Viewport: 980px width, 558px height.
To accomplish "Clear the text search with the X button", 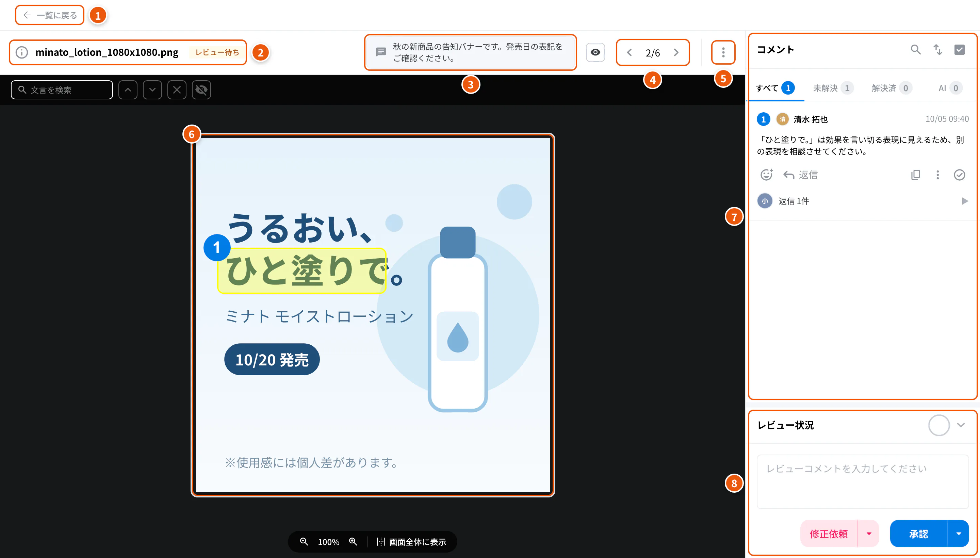I will point(177,90).
